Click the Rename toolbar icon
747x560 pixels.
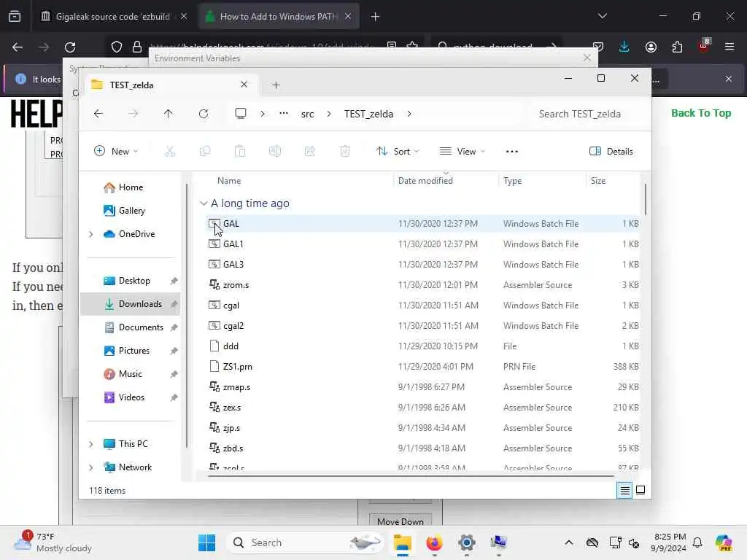(275, 152)
